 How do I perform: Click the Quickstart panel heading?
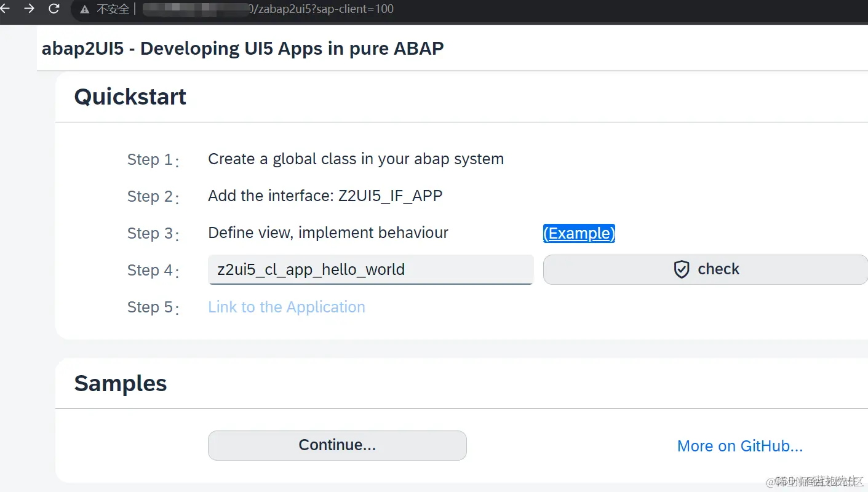[x=130, y=97]
